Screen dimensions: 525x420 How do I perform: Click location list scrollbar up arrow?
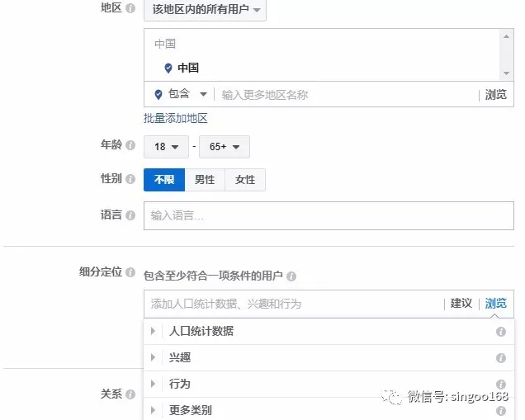(x=506, y=36)
